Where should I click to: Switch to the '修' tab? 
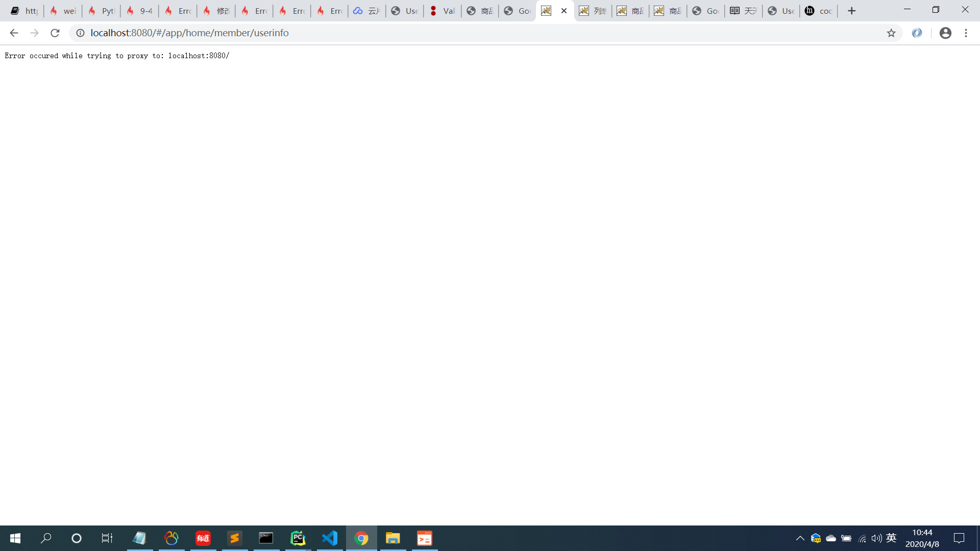point(216,11)
